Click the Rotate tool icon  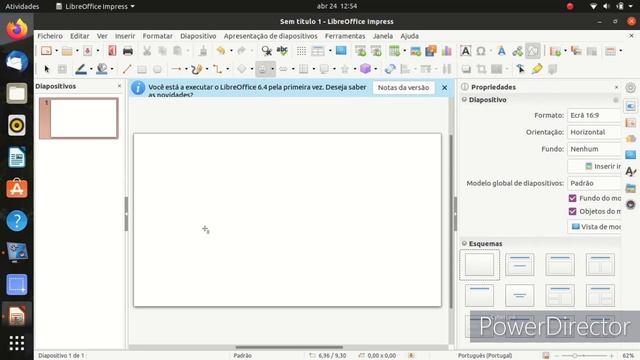[x=390, y=69]
